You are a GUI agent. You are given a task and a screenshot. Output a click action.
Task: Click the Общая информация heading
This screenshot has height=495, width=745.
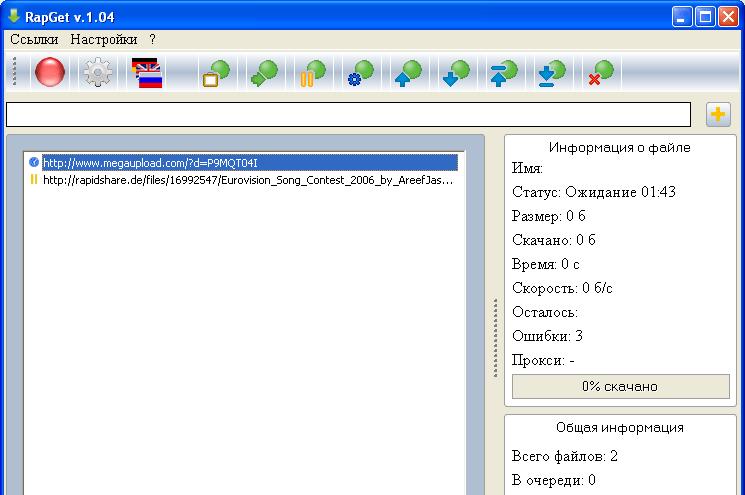(620, 428)
